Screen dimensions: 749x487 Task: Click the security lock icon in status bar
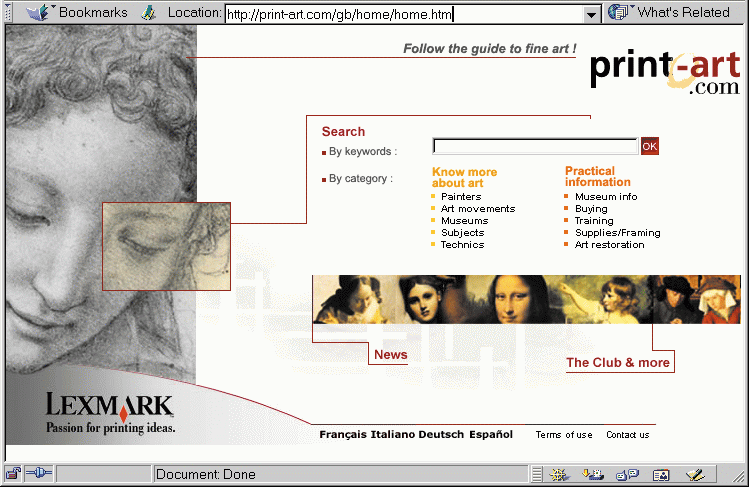coord(13,474)
